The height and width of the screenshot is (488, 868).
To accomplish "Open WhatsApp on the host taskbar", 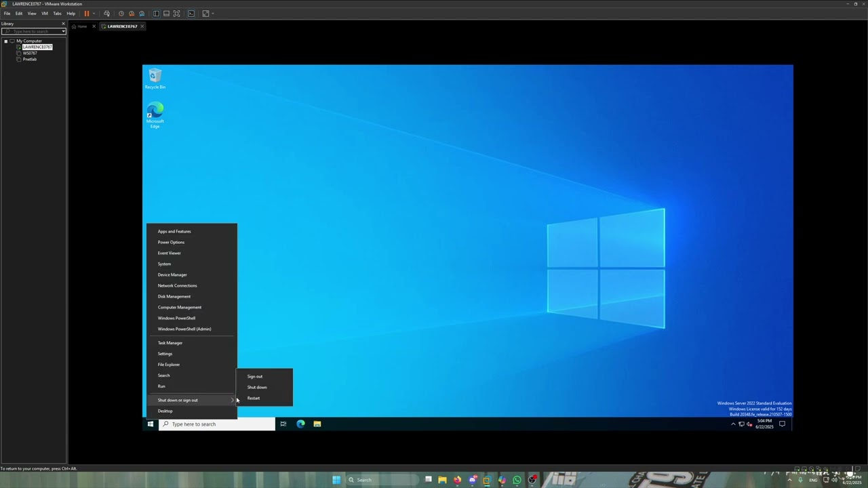I will tap(517, 480).
